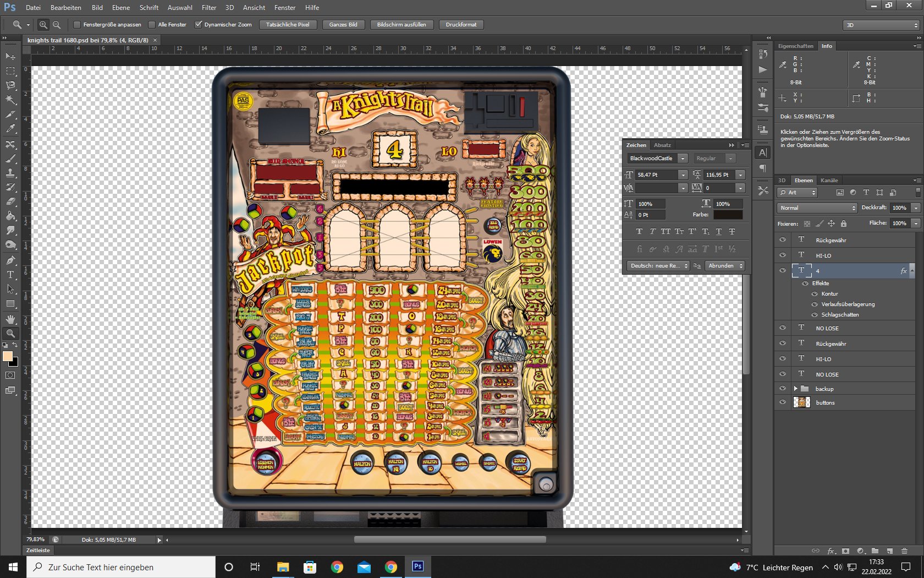Switch to the Absatz tab
The height and width of the screenshot is (578, 924).
click(662, 145)
